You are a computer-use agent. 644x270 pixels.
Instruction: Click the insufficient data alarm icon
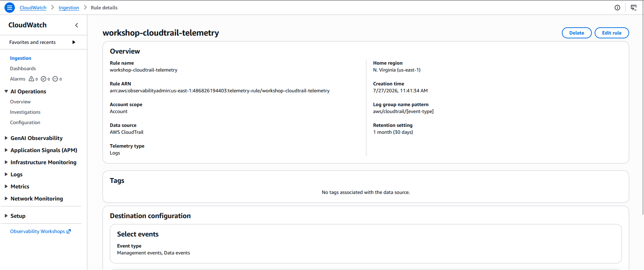coord(55,79)
